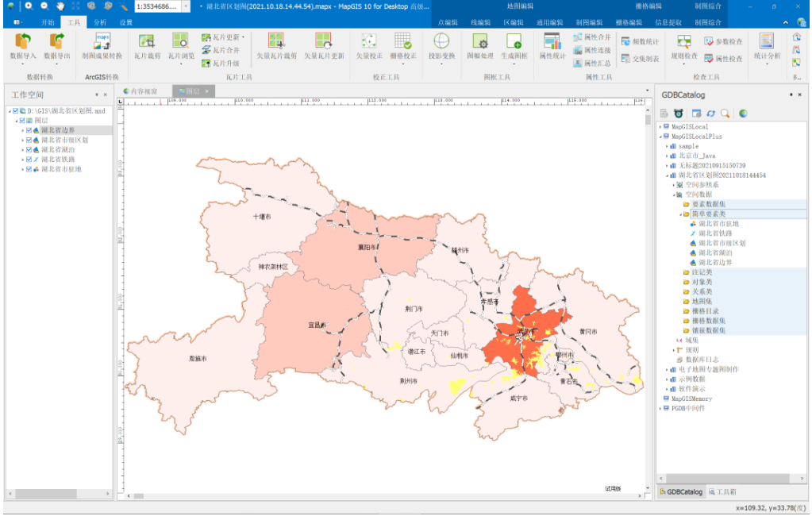
Task: Select 数据库日志 in GDBCatalog tree
Action: click(x=702, y=360)
